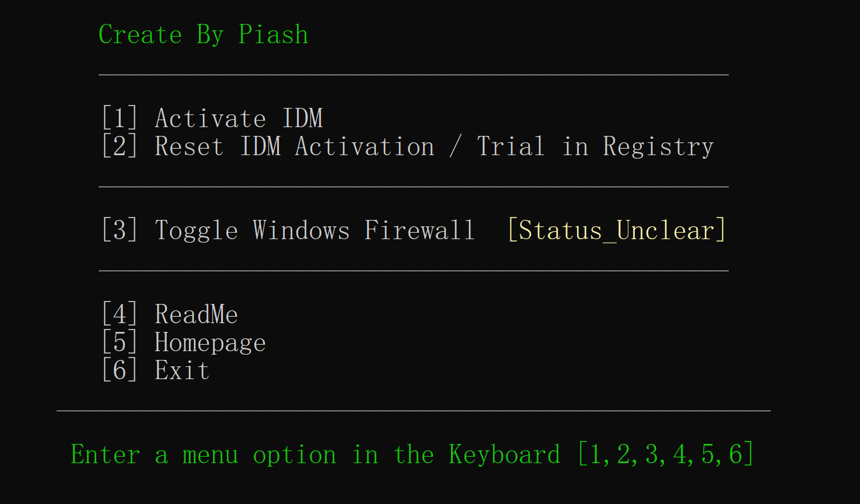This screenshot has height=504, width=860.
Task: Click the word 'Keyboard' in the prompt
Action: pos(505,454)
